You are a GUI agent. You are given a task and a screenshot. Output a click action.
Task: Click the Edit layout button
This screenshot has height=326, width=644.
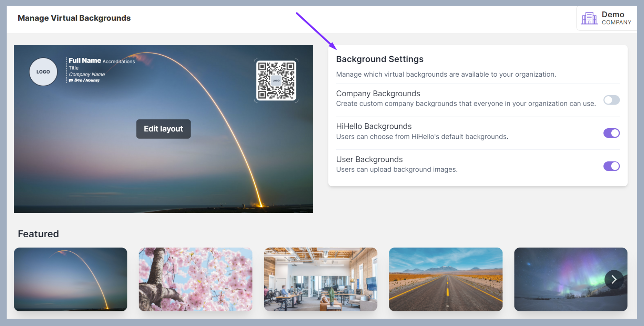pos(163,129)
